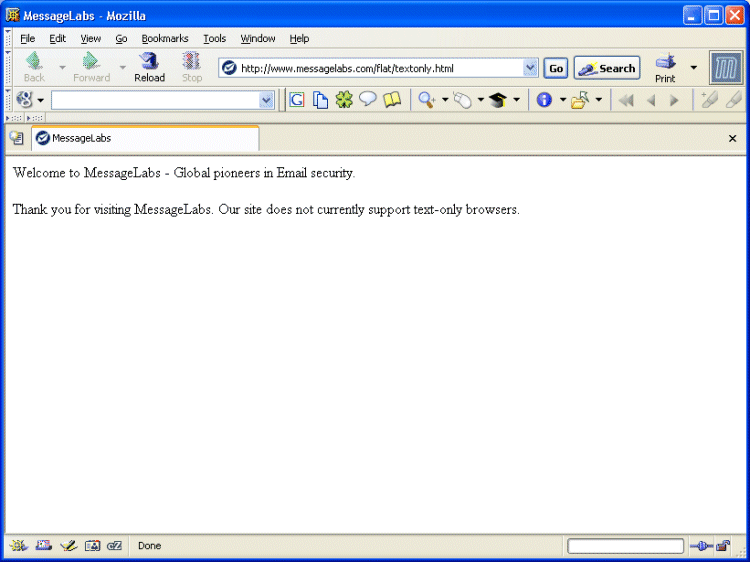The height and width of the screenshot is (562, 750).
Task: Collapse the menu bar toolbar grippy
Action: click(8, 38)
